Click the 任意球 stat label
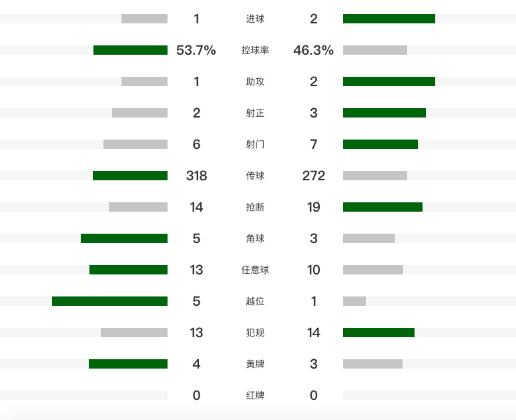The width and height of the screenshot is (516, 420). point(255,270)
